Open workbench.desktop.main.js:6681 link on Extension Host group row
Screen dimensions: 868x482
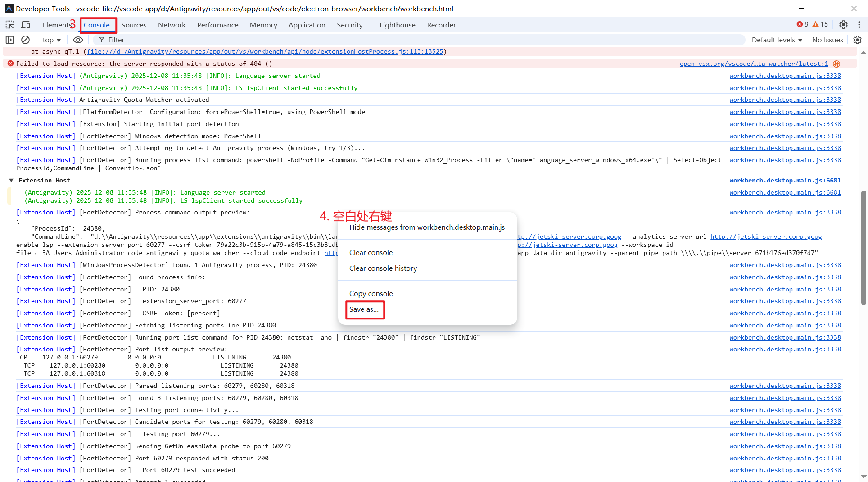point(785,180)
